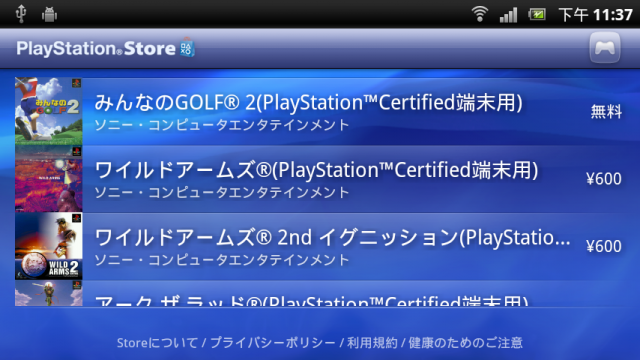Select the みんなのGOLF® 2 title text
Viewport: 640px width, 360px height.
308,102
